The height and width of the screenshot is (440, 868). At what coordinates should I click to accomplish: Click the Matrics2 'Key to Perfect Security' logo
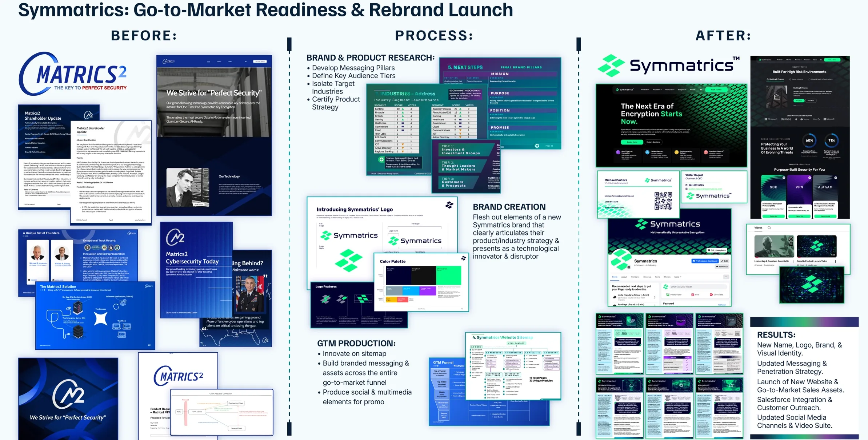coord(73,74)
